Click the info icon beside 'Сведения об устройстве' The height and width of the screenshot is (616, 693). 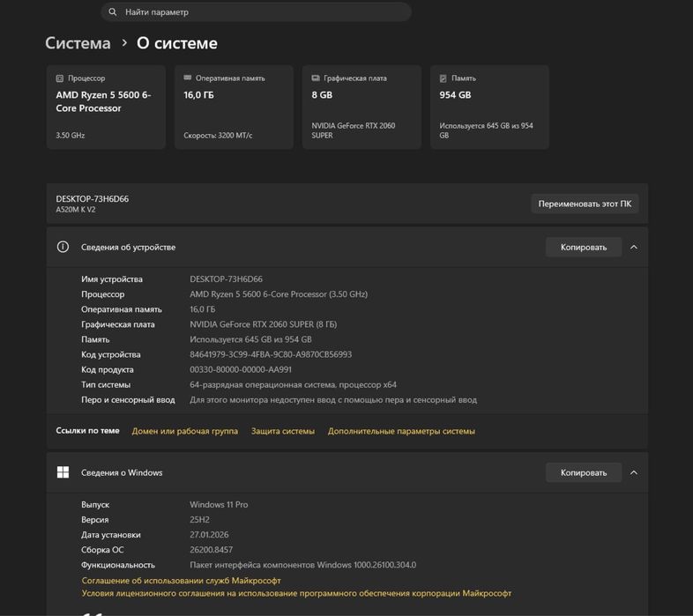(x=63, y=247)
